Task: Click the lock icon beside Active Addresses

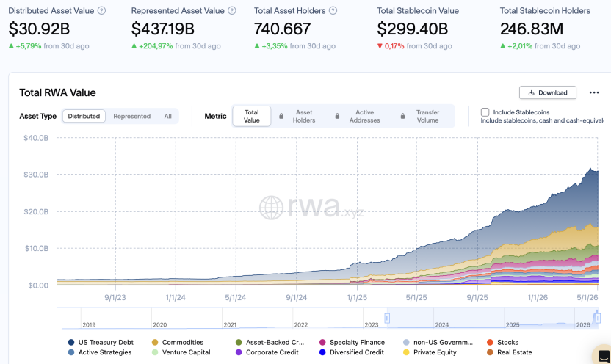Action: pyautogui.click(x=337, y=116)
